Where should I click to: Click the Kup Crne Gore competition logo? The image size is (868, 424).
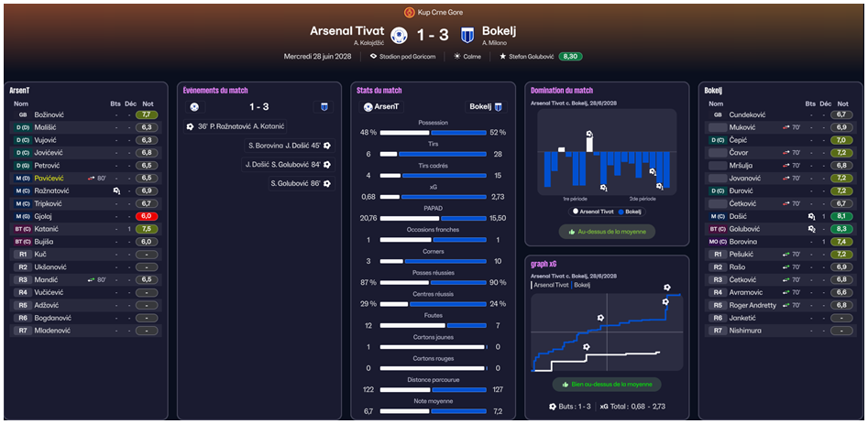pos(408,12)
